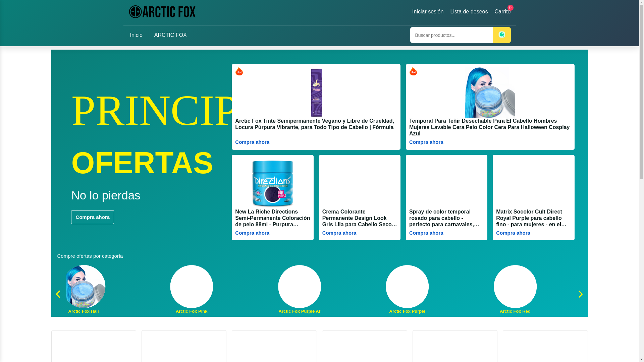The width and height of the screenshot is (644, 362).
Task: Click the Arctic Fox Pink category label
Action: click(192, 311)
